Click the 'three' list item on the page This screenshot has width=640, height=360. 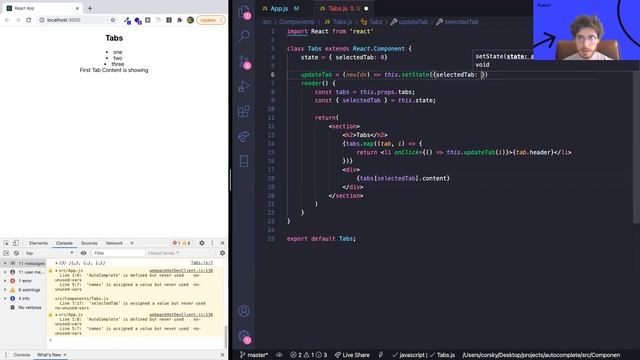pyautogui.click(x=118, y=64)
